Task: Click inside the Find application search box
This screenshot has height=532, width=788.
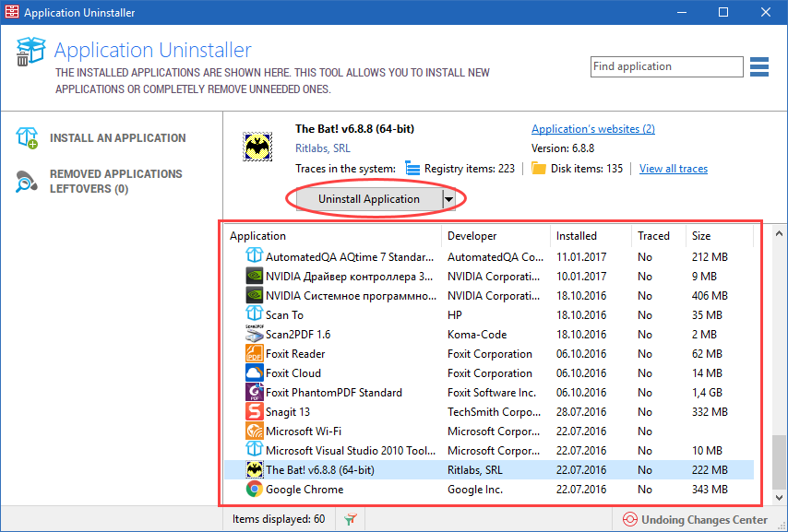Action: coord(666,66)
